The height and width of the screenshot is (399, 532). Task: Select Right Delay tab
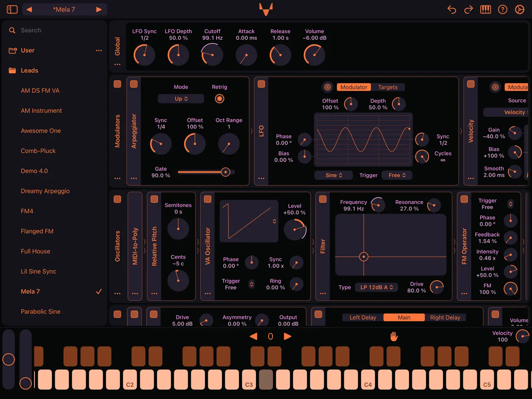tap(445, 317)
